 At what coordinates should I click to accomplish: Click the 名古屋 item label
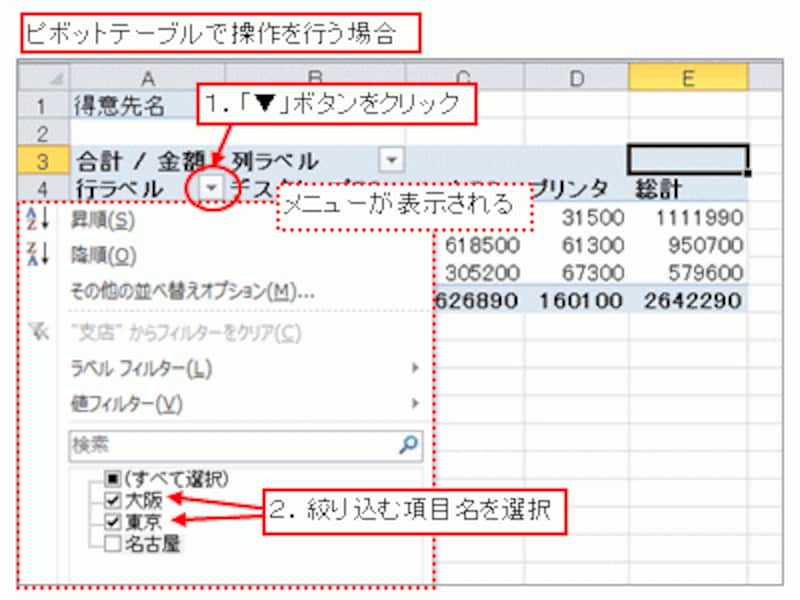(153, 544)
